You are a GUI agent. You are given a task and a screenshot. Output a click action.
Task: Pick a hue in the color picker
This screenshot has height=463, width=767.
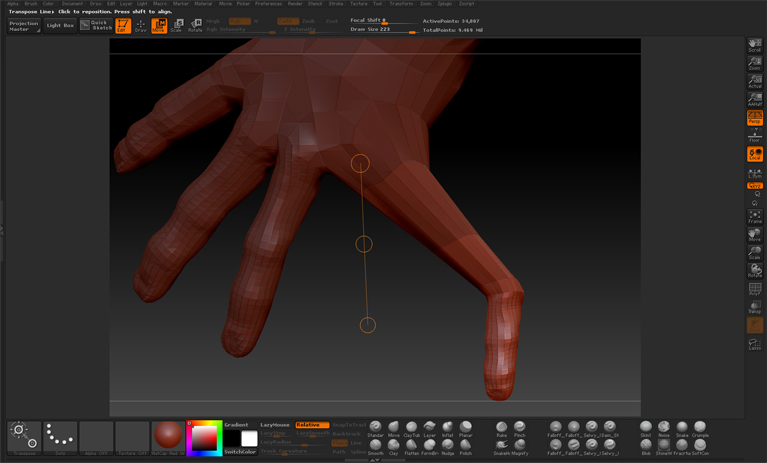[x=204, y=438]
